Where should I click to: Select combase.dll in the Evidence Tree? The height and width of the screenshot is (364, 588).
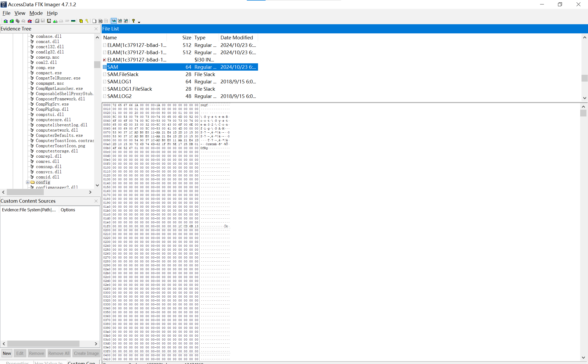pos(49,36)
